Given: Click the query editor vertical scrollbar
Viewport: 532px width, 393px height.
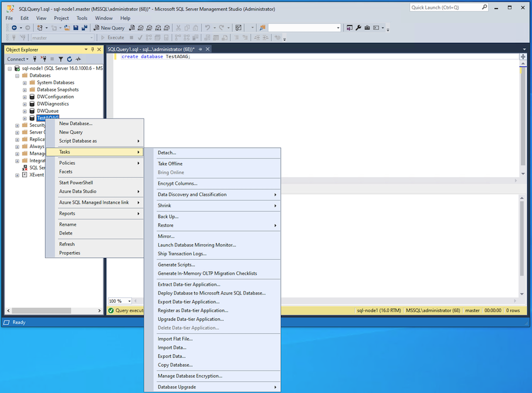Looking at the screenshot, I should point(523,119).
